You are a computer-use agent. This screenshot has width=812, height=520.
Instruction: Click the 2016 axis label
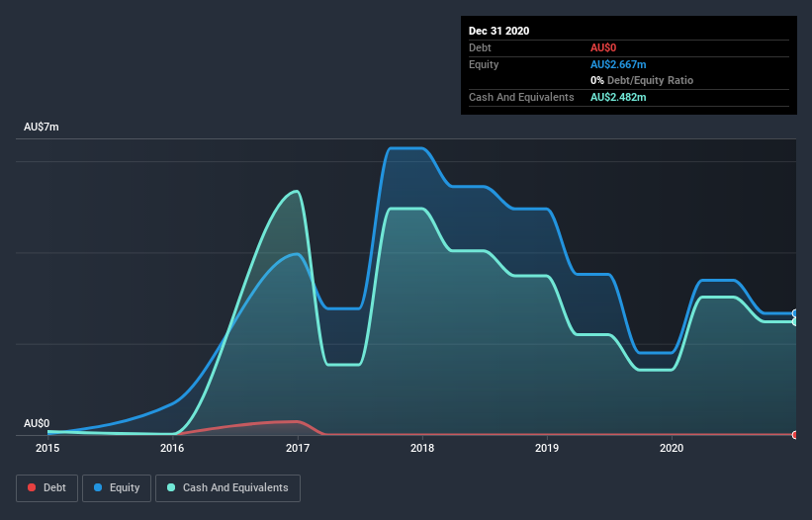click(x=172, y=448)
